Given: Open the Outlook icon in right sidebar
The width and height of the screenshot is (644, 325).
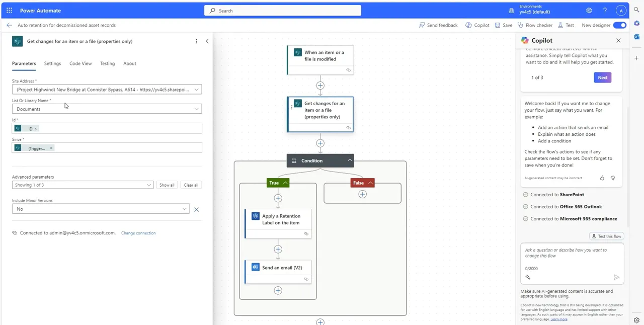Looking at the screenshot, I should 636,37.
